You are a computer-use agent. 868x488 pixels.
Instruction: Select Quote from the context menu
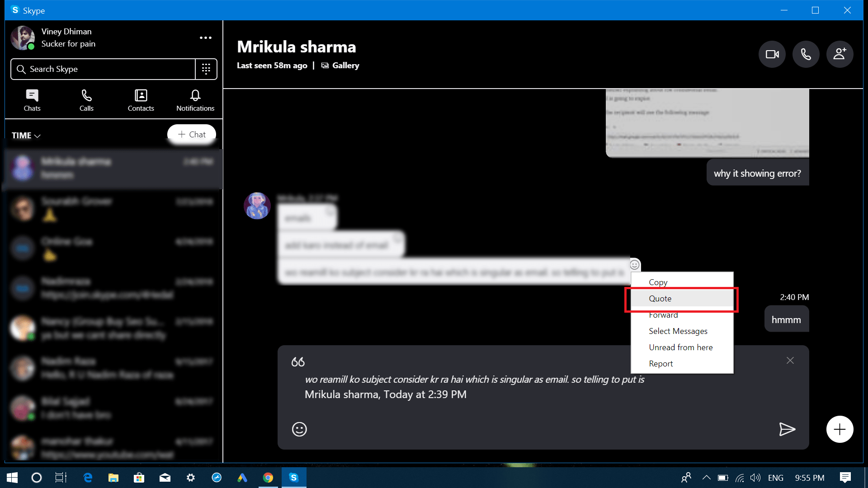click(x=660, y=298)
